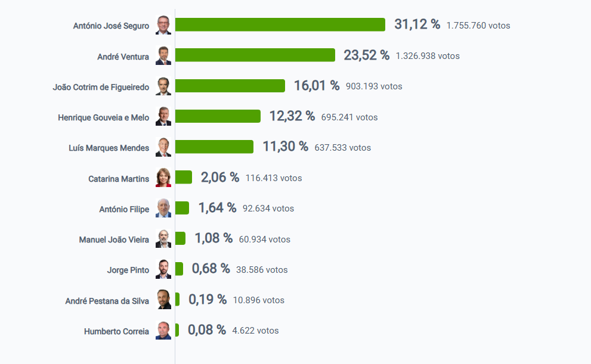This screenshot has width=591, height=364.
Task: Click the 11,30 % percentage text
Action: tap(285, 147)
